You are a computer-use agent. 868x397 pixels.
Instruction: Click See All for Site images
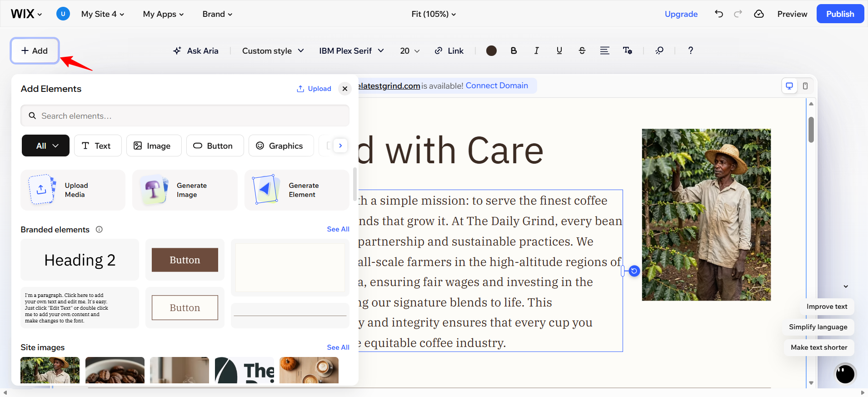pos(338,347)
